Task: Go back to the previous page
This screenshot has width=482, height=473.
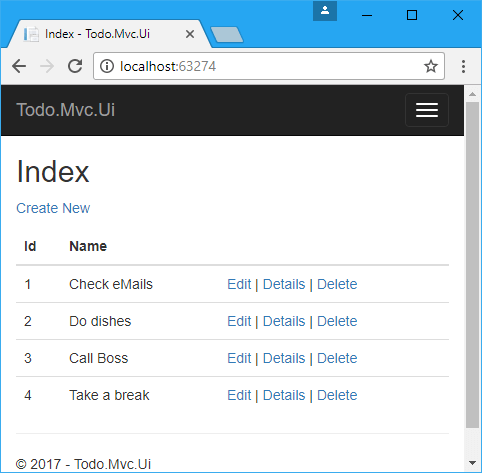Action: 19,66
